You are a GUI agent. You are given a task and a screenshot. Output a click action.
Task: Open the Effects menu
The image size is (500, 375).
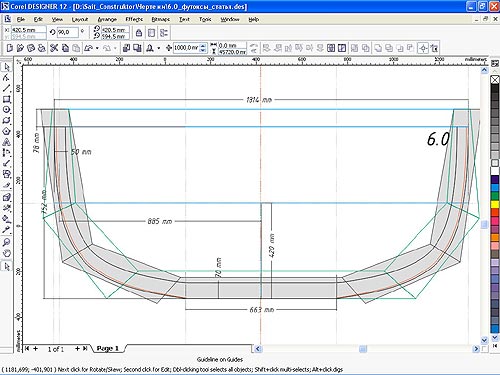coord(134,19)
